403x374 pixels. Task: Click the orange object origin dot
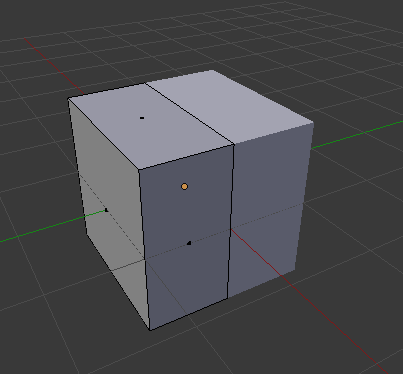(184, 187)
